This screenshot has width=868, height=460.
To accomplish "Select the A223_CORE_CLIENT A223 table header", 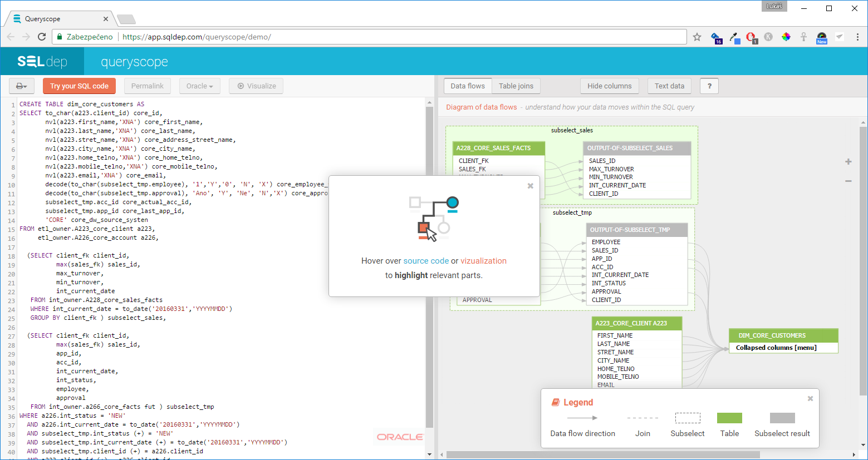I will tap(636, 323).
